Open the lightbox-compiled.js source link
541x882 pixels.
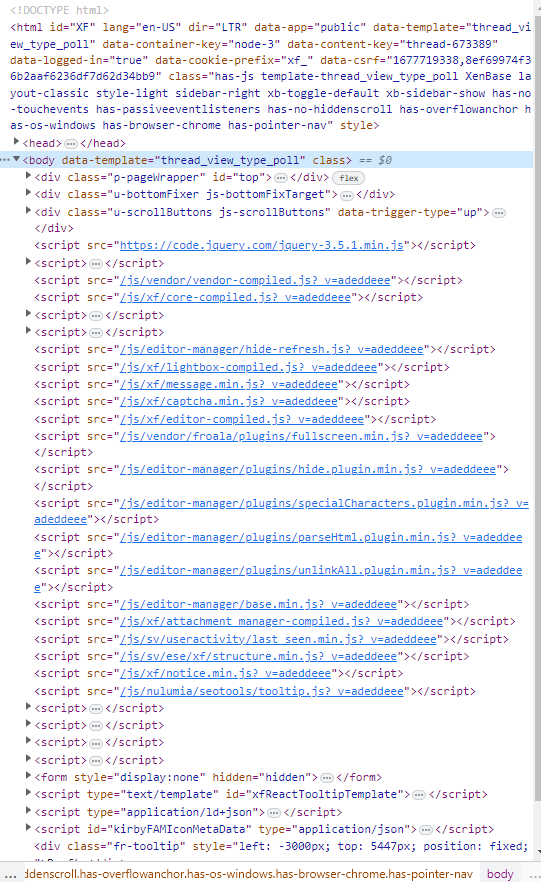pyautogui.click(x=248, y=367)
